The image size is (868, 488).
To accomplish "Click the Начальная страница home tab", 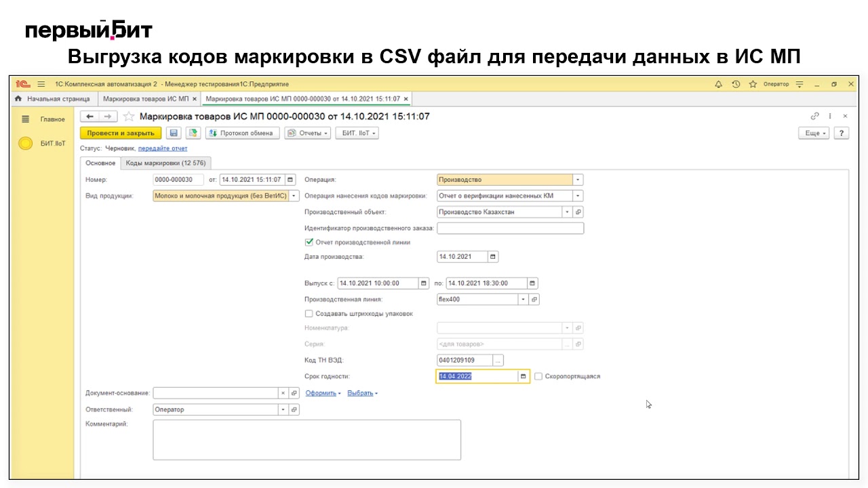I will (52, 99).
